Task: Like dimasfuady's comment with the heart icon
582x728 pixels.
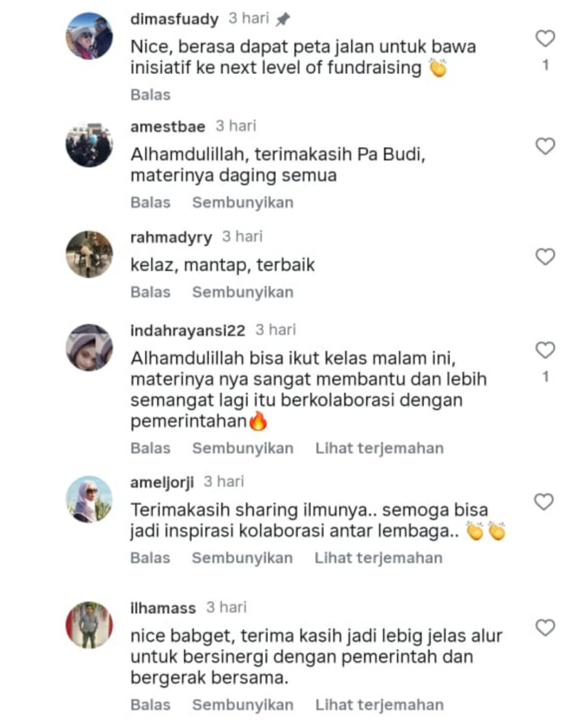Action: [x=545, y=38]
